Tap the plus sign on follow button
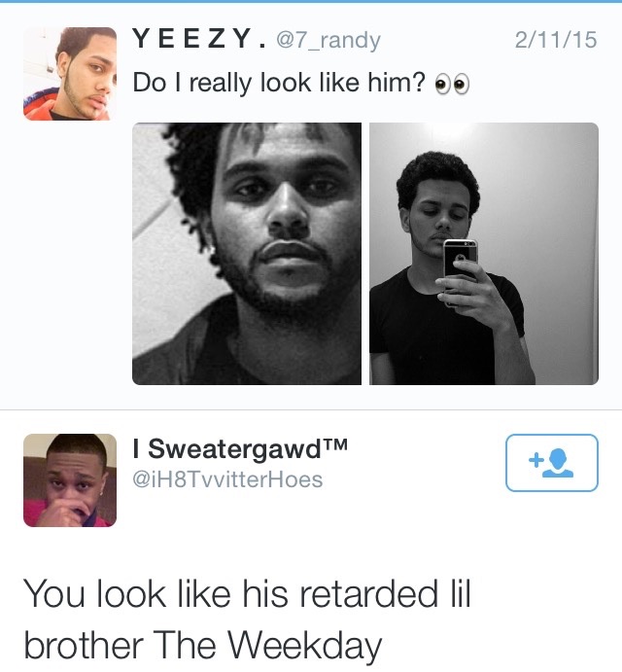Screen dimensions: 622x672 [x=536, y=461]
